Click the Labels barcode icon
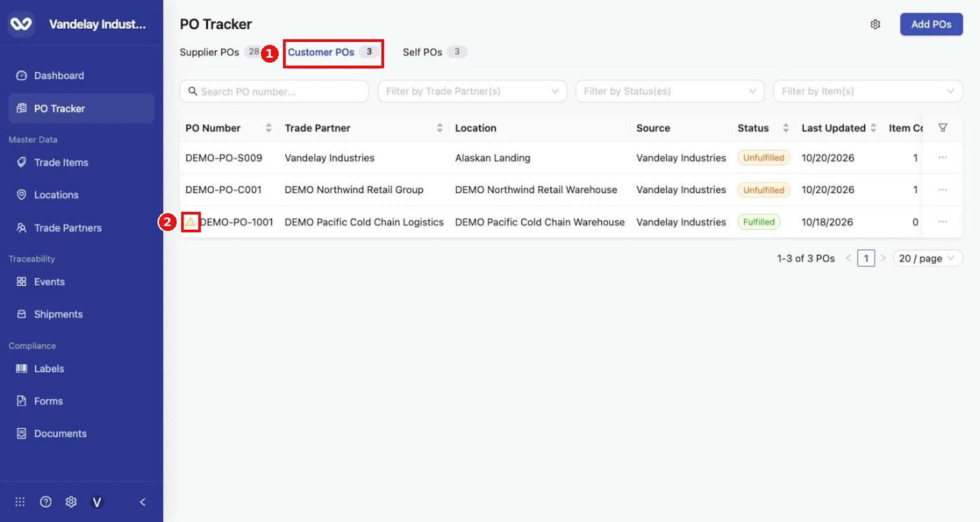This screenshot has height=522, width=980. 21,369
